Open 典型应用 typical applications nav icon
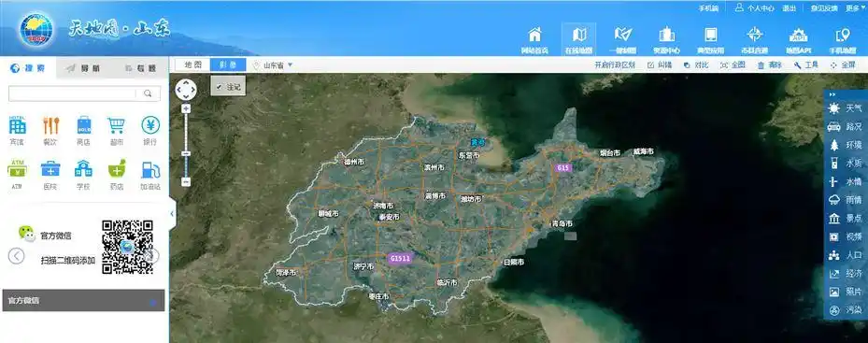 point(711,39)
